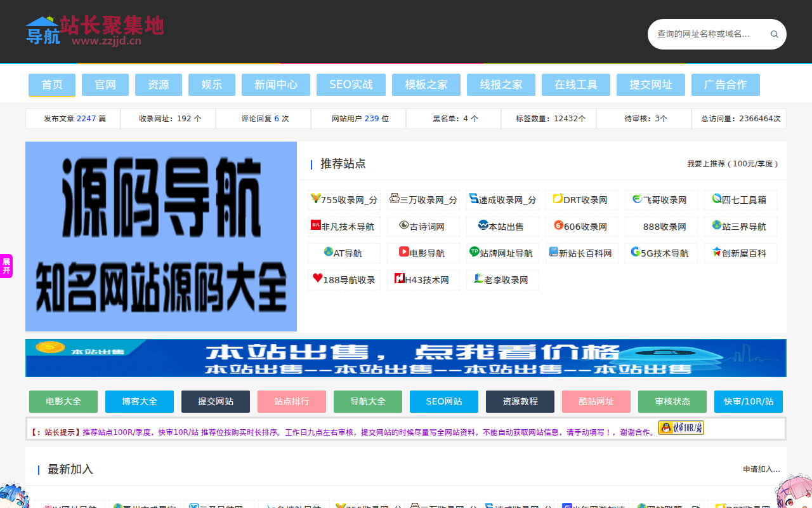Click the 老李收录网 favicon icon
The width and height of the screenshot is (812, 508).
pyautogui.click(x=479, y=279)
